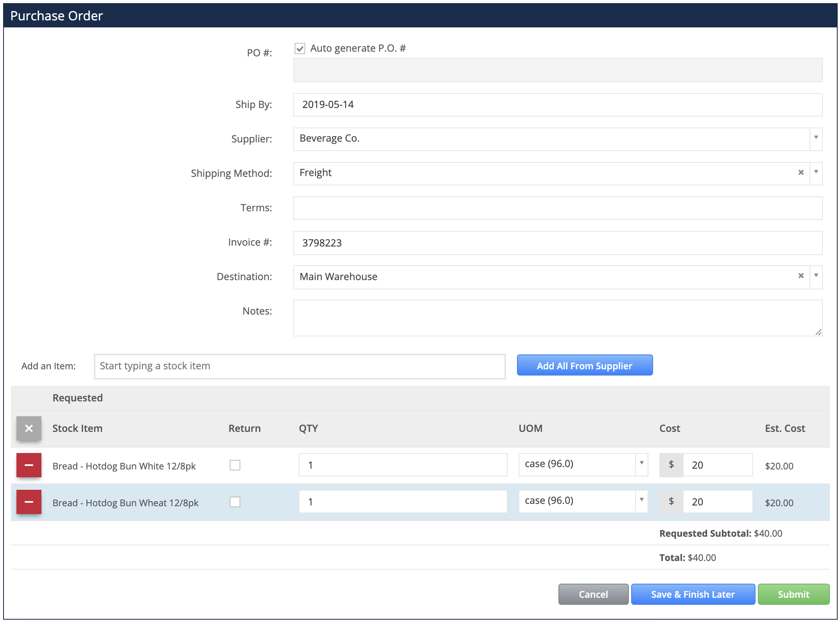Click green Submit button

coord(793,594)
